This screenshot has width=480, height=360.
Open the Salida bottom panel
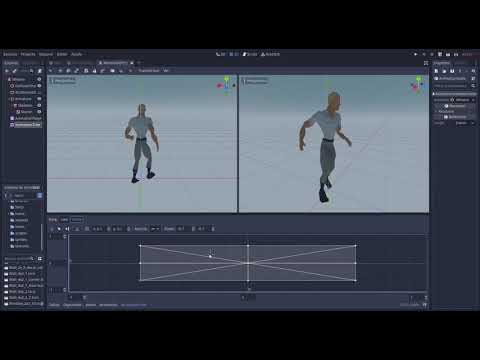point(54,305)
